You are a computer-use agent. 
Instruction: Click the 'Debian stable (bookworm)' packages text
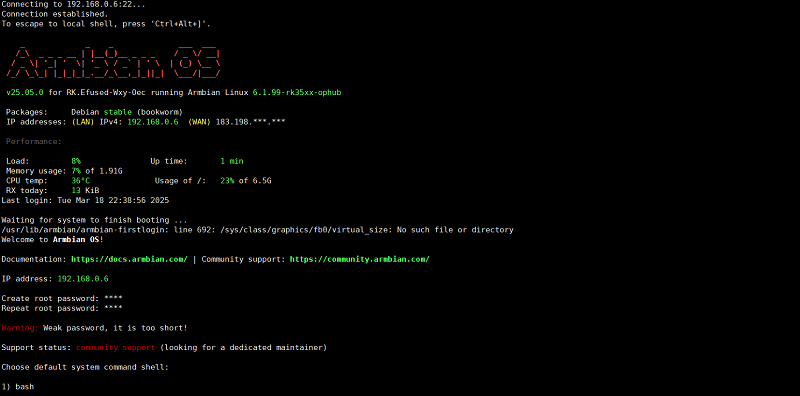pos(127,112)
